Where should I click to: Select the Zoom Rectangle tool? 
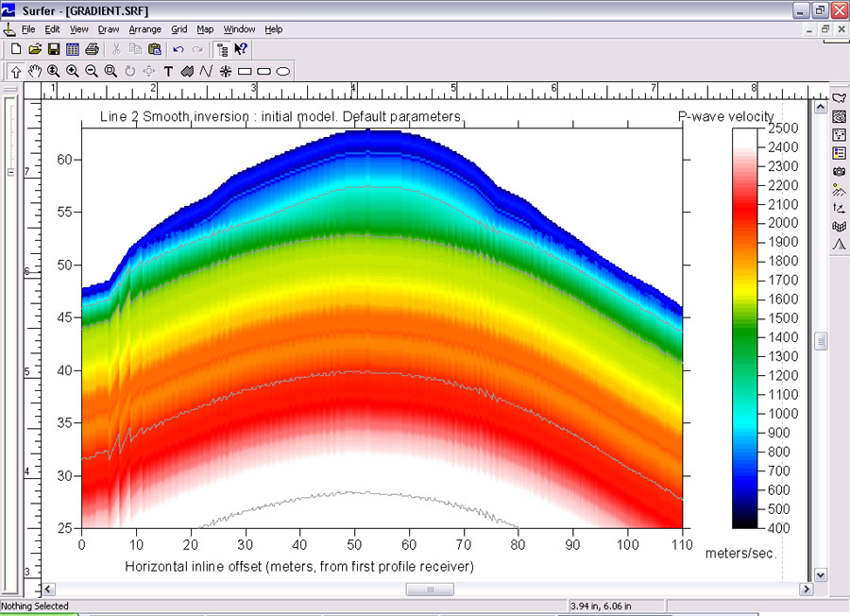[x=110, y=71]
